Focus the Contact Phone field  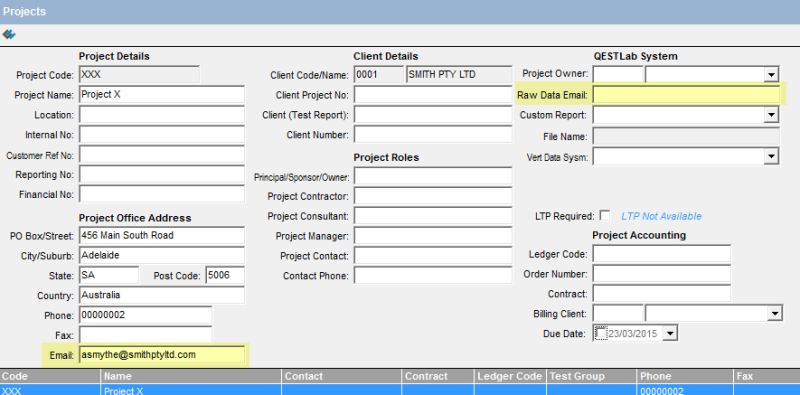pos(433,276)
